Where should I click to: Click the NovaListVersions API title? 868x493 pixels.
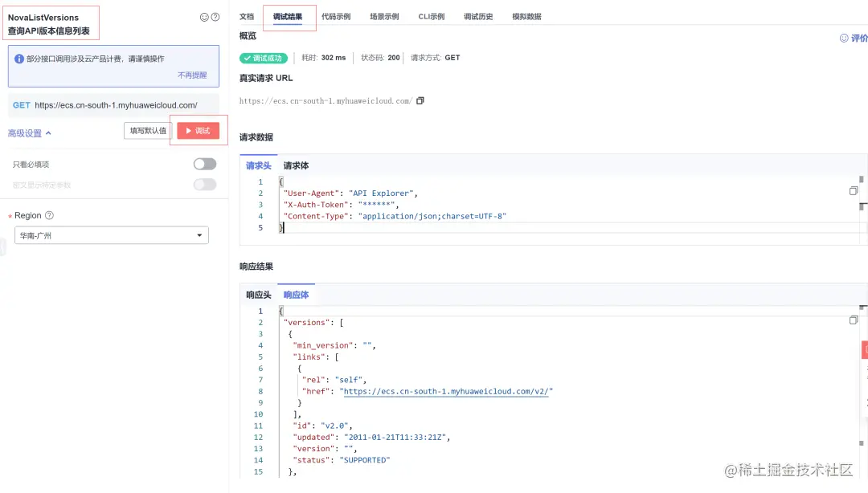coord(43,18)
